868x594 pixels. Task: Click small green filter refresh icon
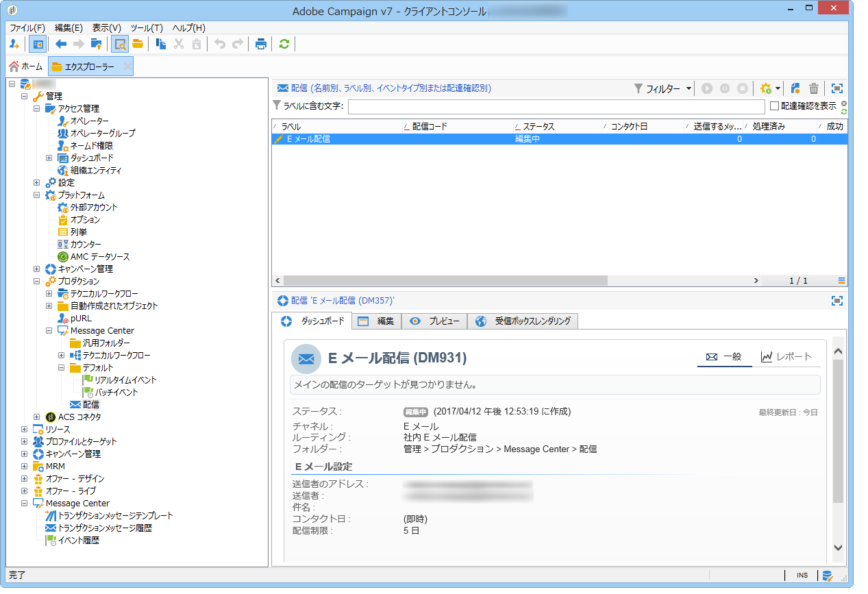point(844,112)
